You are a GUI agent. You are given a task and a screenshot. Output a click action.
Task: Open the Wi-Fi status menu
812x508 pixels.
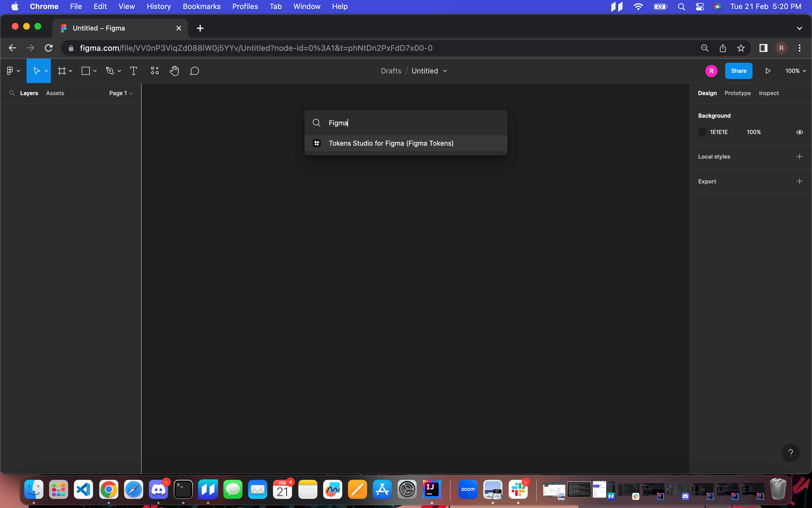click(638, 6)
